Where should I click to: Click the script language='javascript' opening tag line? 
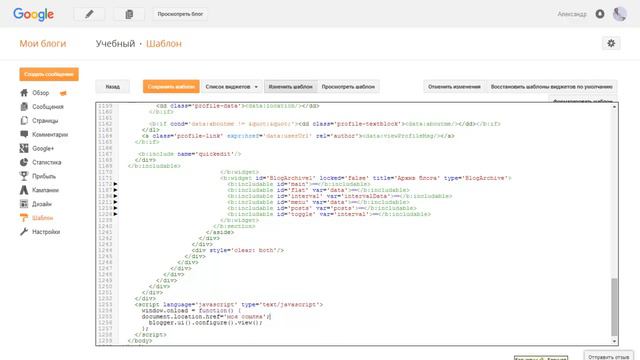229,304
